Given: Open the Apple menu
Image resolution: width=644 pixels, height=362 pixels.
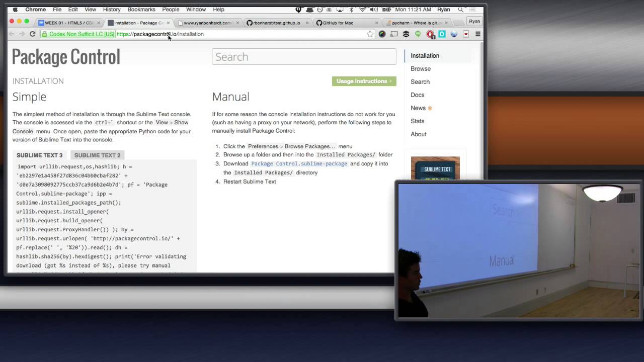Looking at the screenshot, I should (x=15, y=10).
